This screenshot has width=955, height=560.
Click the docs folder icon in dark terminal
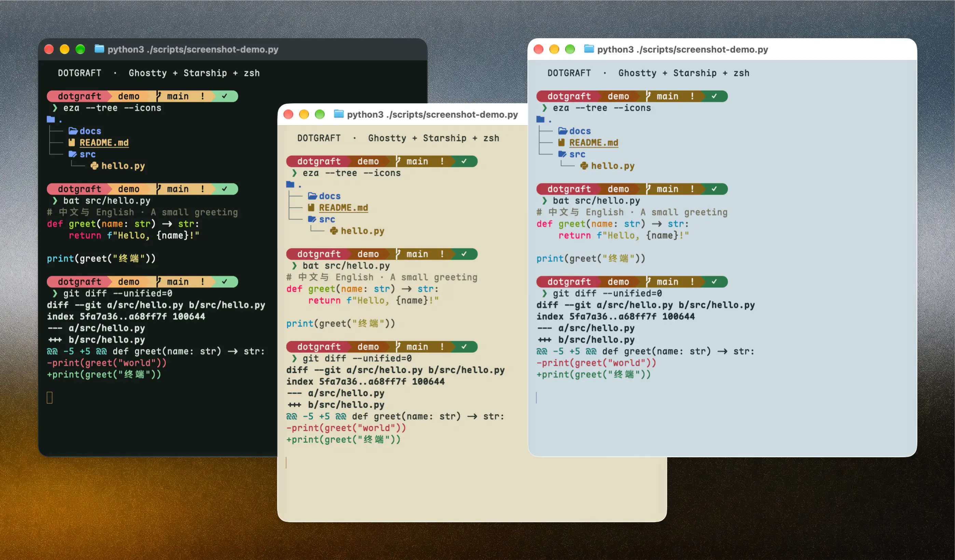(73, 131)
